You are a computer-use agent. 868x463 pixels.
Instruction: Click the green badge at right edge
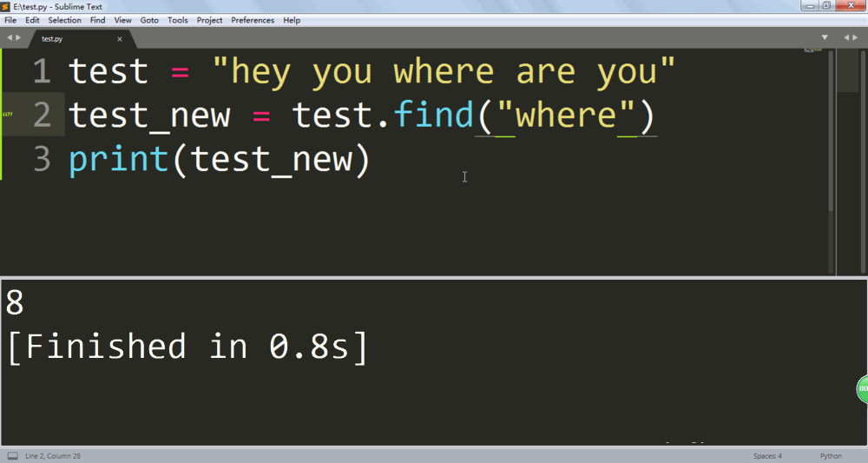tap(863, 390)
